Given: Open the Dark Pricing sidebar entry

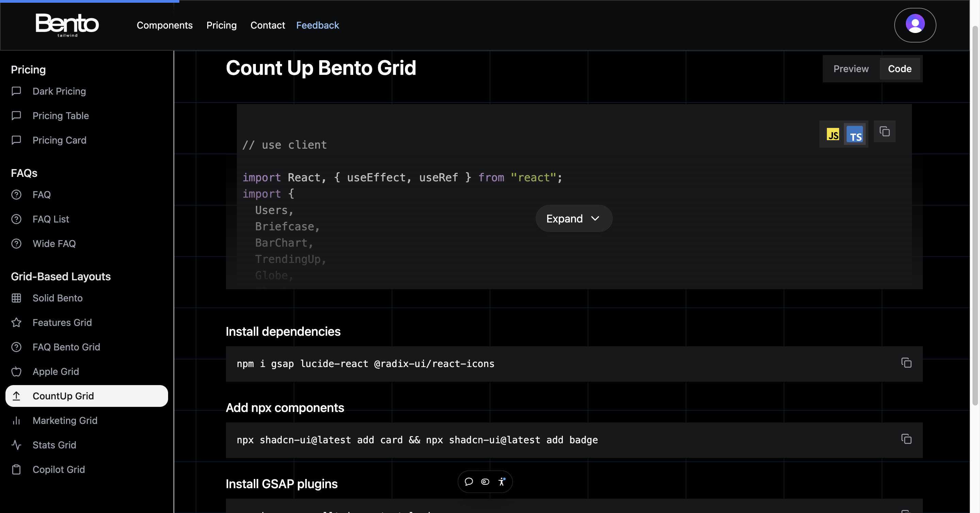Looking at the screenshot, I should pos(87,91).
